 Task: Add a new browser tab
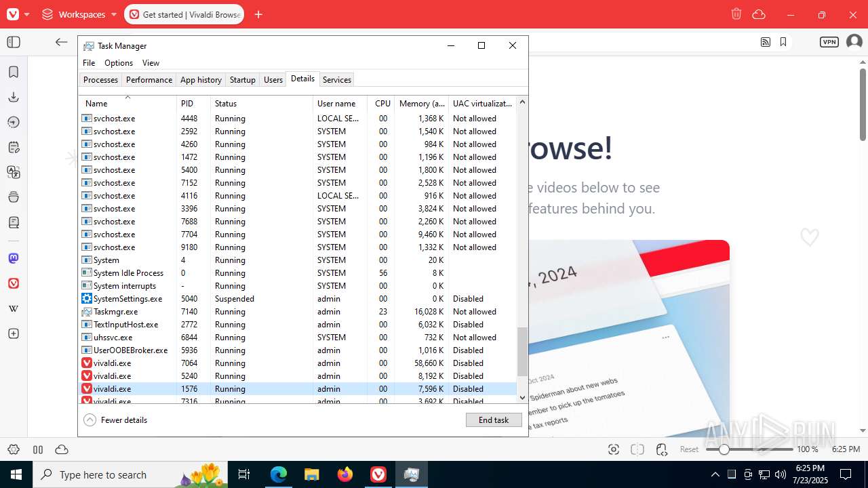[258, 14]
